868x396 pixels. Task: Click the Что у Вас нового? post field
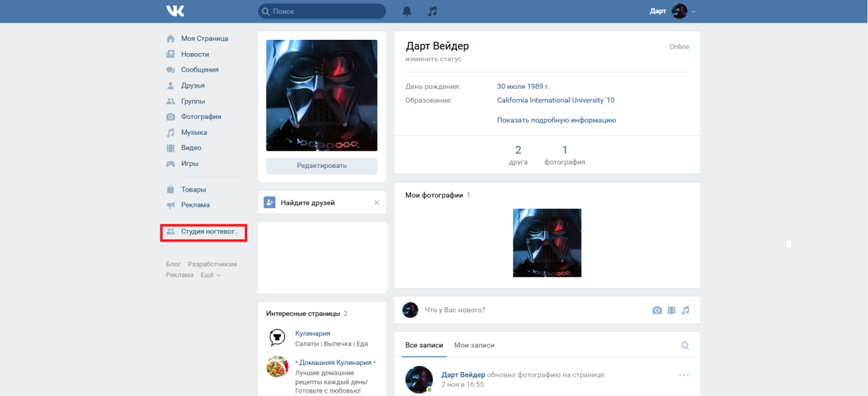(534, 310)
